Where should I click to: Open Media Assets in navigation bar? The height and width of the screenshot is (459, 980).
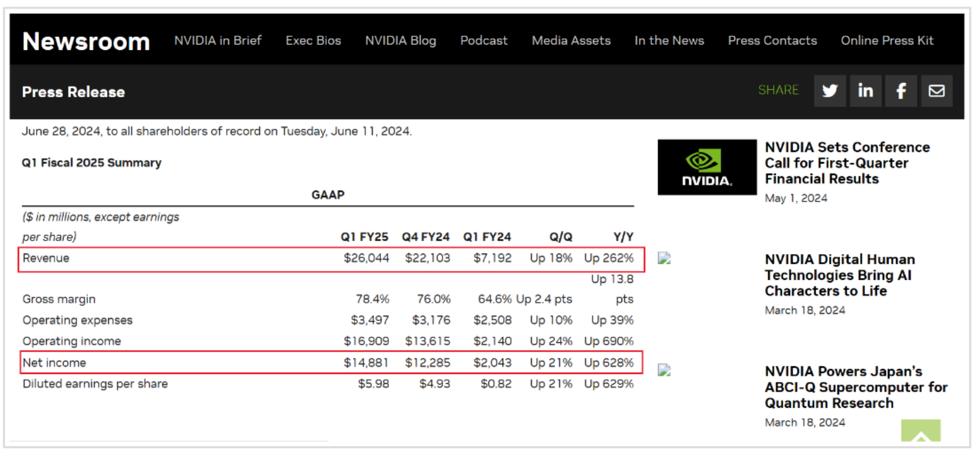[571, 41]
